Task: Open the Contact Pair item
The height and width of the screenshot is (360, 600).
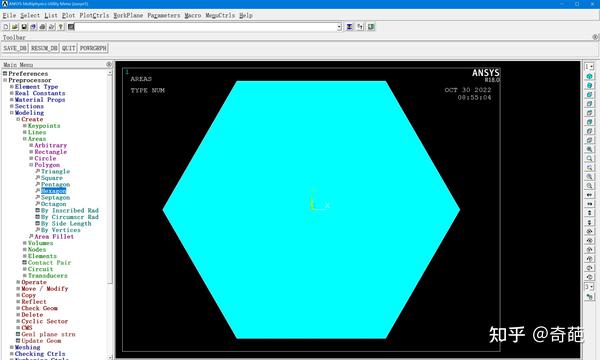Action: pyautogui.click(x=49, y=262)
